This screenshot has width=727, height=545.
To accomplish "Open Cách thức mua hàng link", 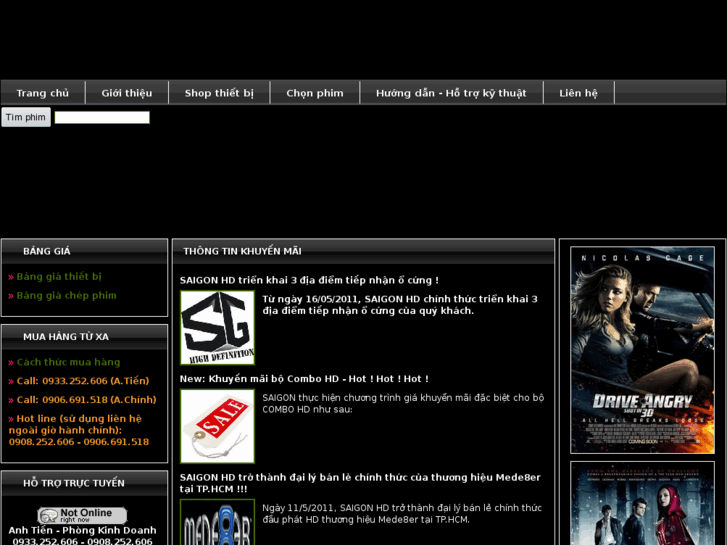I will click(68, 362).
